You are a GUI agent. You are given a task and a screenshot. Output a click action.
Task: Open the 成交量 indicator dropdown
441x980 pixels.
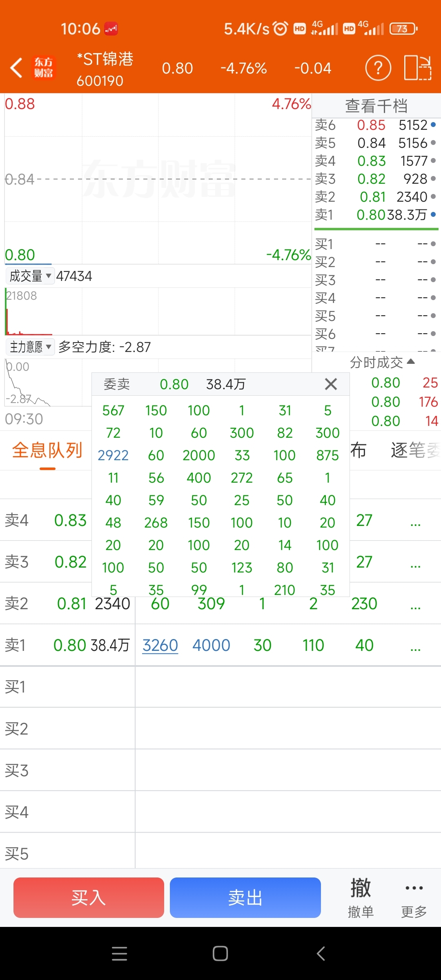coord(30,276)
